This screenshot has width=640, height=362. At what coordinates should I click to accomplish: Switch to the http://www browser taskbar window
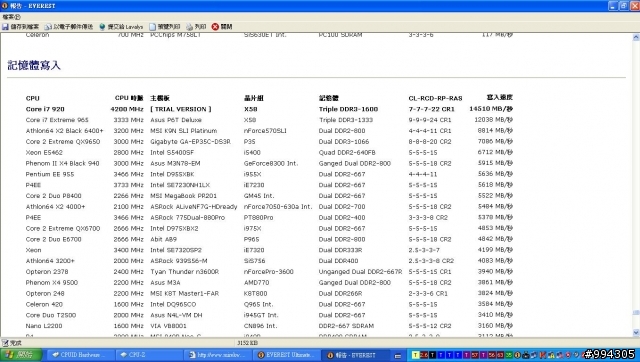pyautogui.click(x=217, y=355)
